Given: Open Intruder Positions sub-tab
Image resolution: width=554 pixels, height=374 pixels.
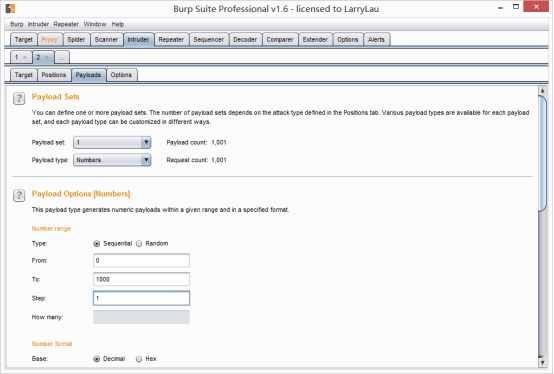Looking at the screenshot, I should [x=54, y=75].
